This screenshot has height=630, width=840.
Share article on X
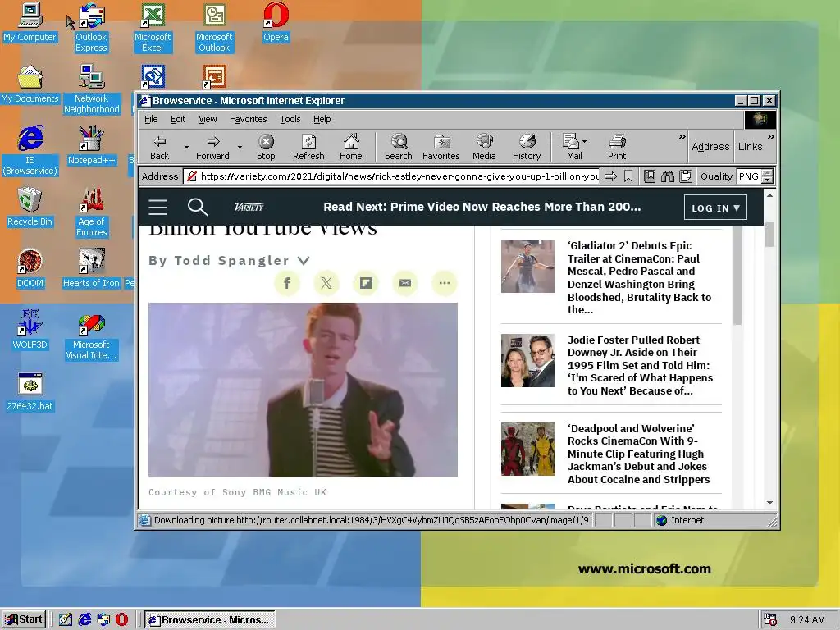point(326,283)
